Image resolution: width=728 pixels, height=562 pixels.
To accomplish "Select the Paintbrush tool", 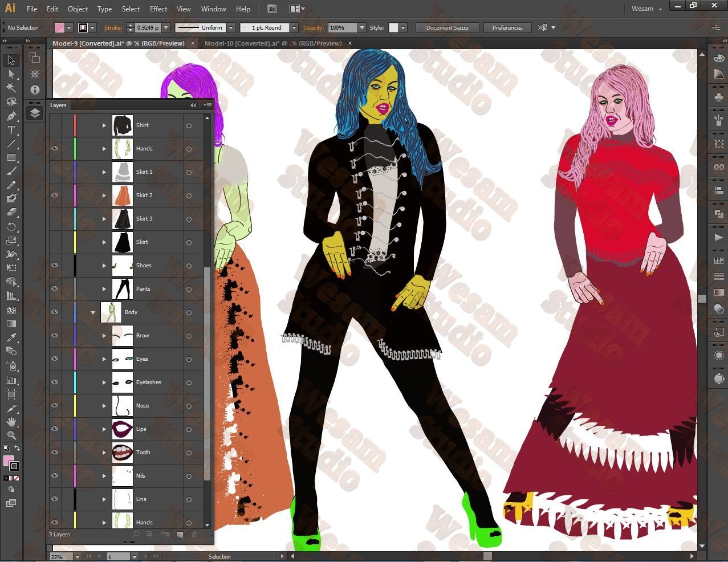I will 11,171.
